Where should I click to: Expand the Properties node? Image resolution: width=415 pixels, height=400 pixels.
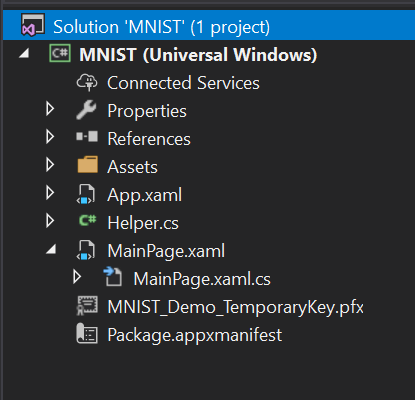[50, 109]
